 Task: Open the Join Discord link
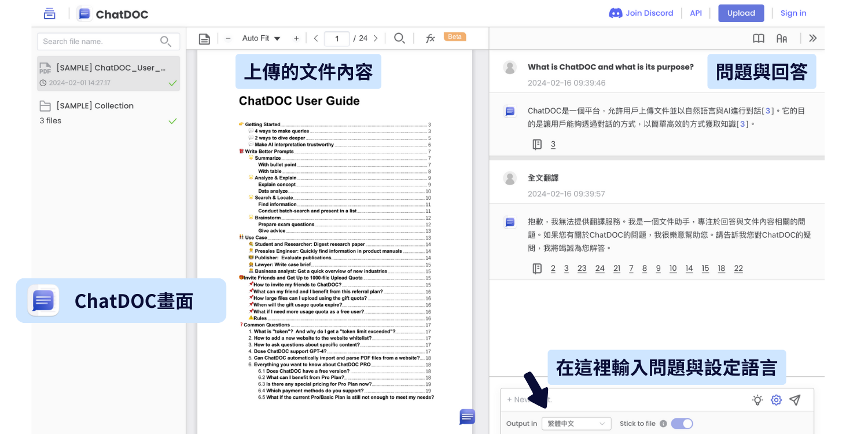click(641, 13)
